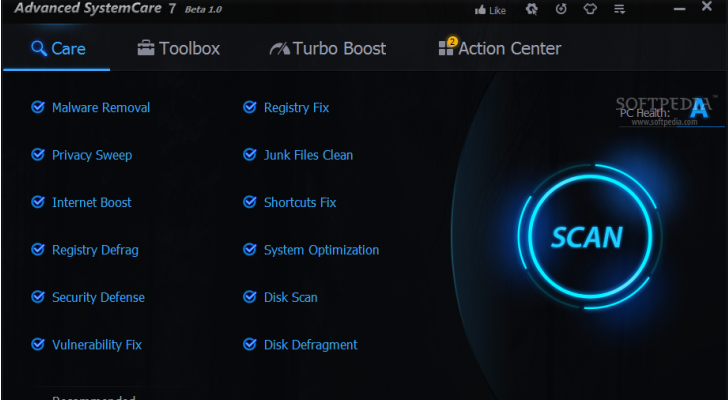The height and width of the screenshot is (400, 728).
Task: Disable the System Optimization checkbox
Action: [250, 250]
